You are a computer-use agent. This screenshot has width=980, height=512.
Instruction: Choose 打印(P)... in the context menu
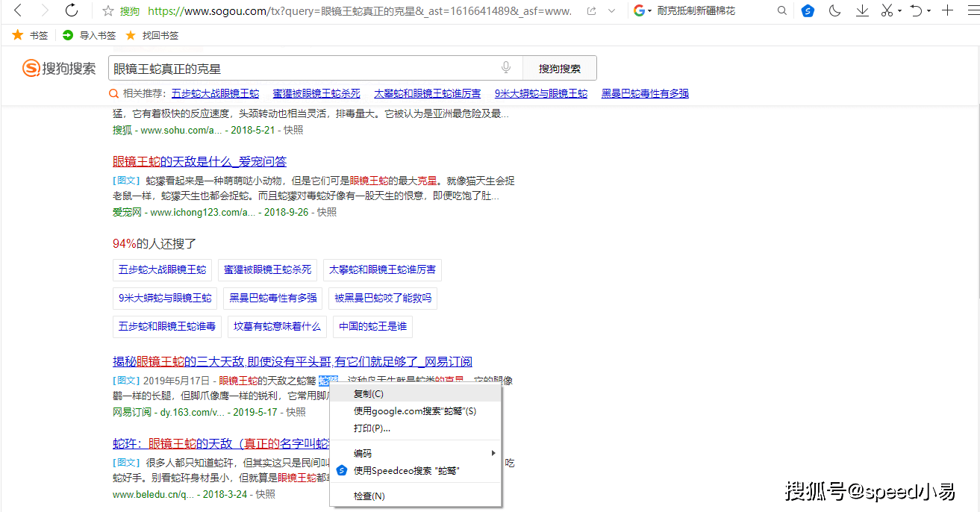pyautogui.click(x=416, y=428)
